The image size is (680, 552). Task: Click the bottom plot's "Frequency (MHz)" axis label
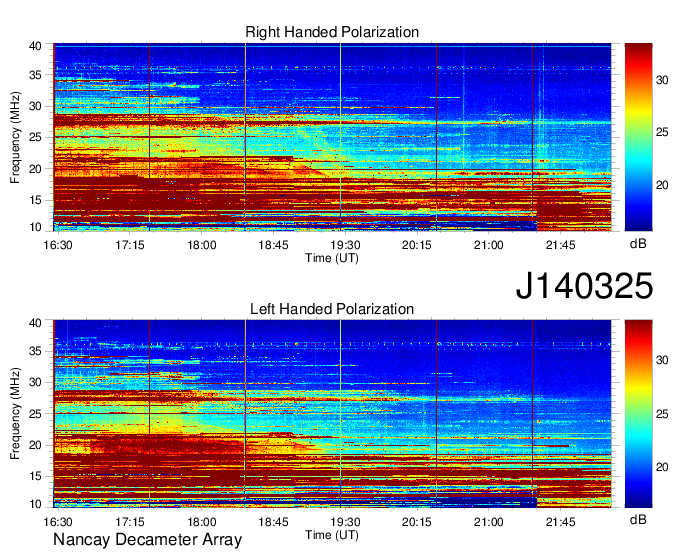pyautogui.click(x=15, y=414)
